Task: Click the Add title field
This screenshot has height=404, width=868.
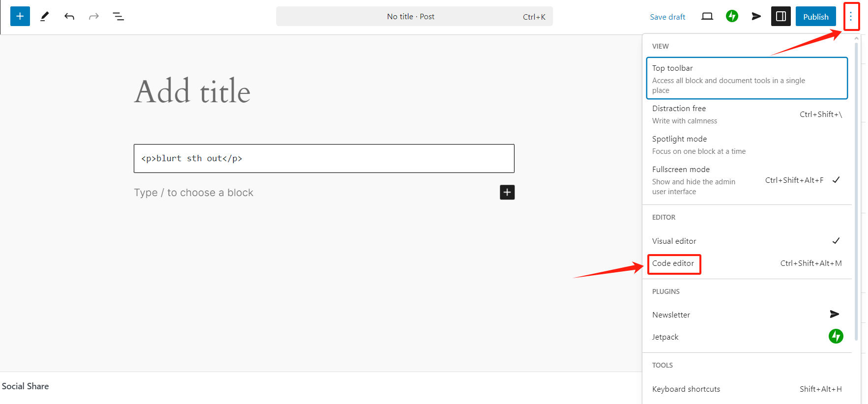Action: pos(324,91)
